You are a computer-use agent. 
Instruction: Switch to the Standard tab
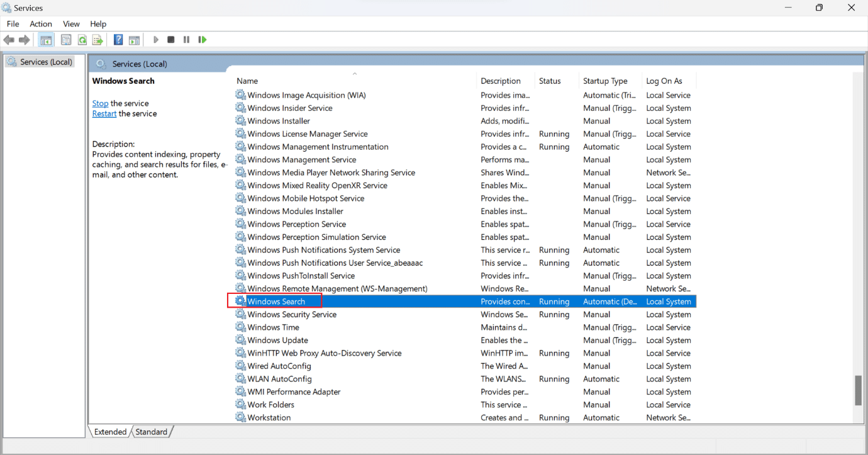(152, 432)
